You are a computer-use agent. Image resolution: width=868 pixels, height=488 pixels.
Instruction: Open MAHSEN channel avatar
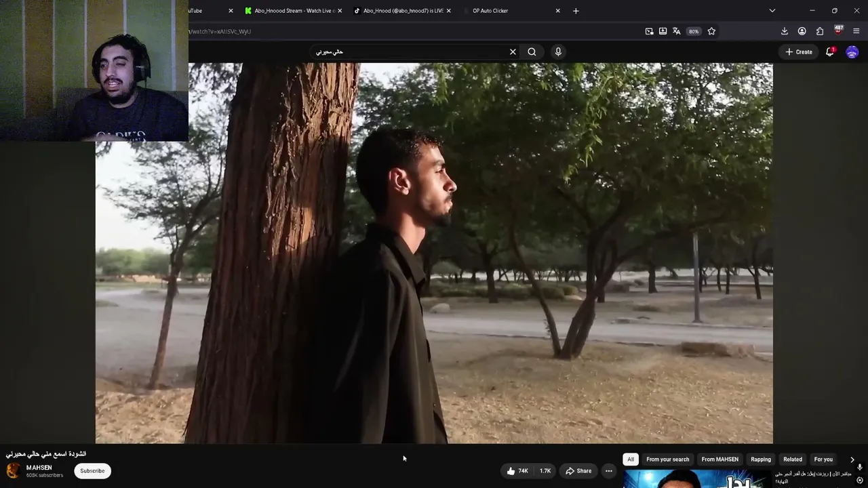coord(13,470)
